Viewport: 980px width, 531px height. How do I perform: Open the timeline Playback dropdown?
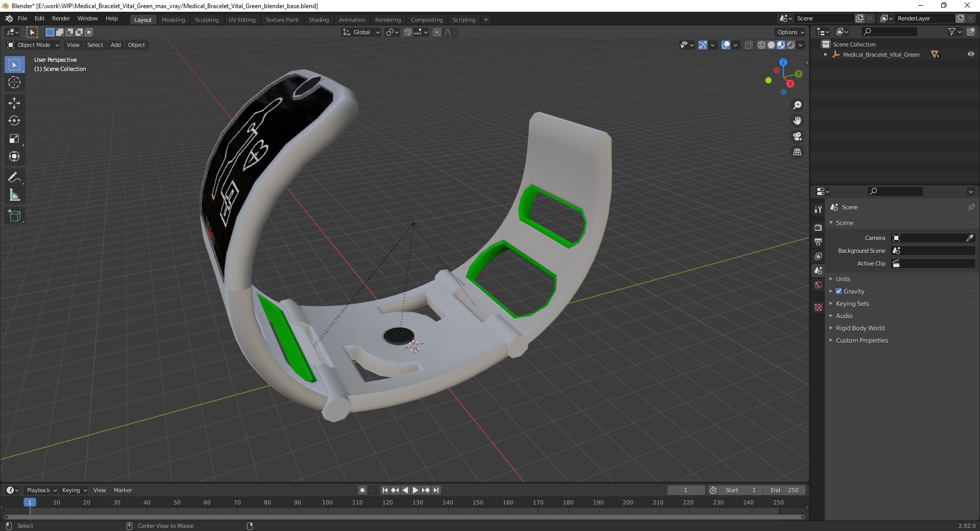[x=41, y=490]
